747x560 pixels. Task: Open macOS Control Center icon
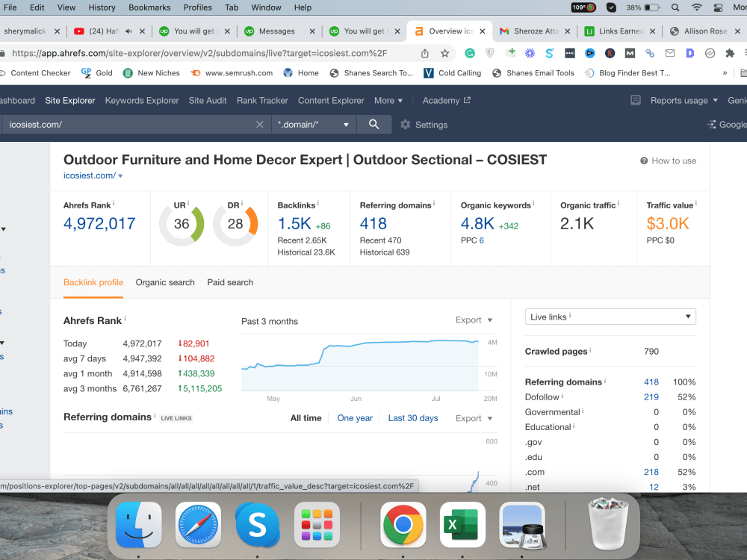pos(719,7)
